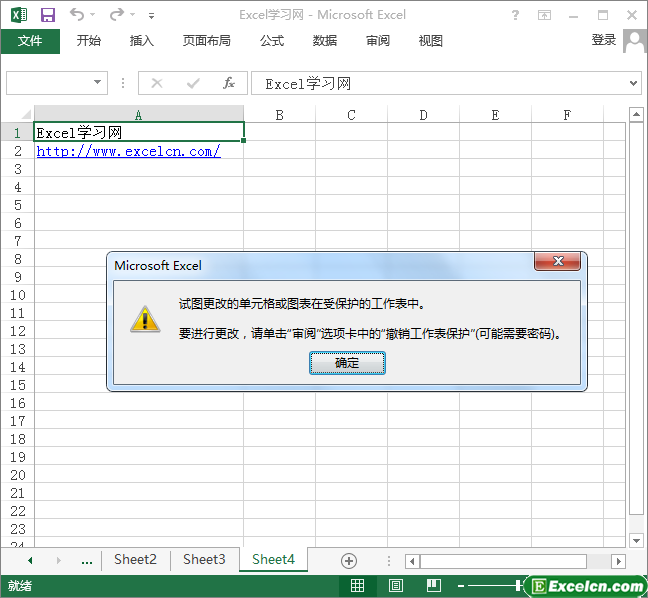648x598 pixels.
Task: Open the excelcn.com hyperlink in cell A2
Action: [128, 151]
